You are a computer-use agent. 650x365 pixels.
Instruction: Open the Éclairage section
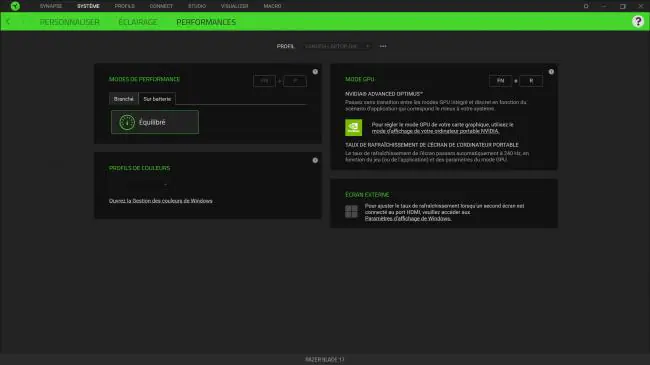pyautogui.click(x=138, y=22)
